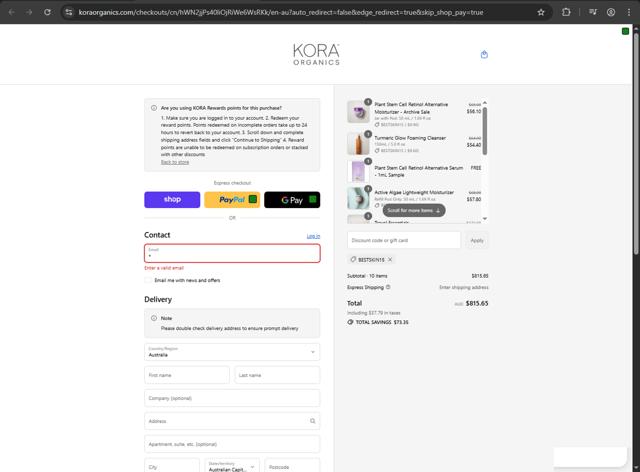
Task: Click total amount $815.65
Action: [477, 303]
